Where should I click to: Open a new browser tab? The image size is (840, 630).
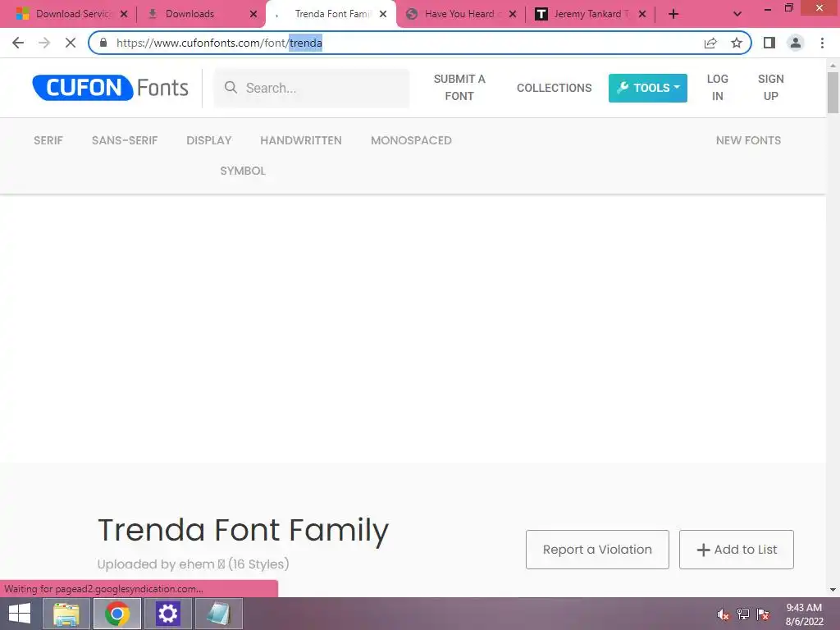click(x=673, y=14)
